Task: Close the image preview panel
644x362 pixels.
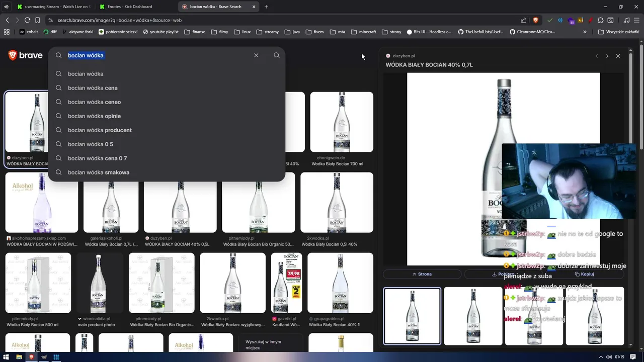Action: click(618, 56)
